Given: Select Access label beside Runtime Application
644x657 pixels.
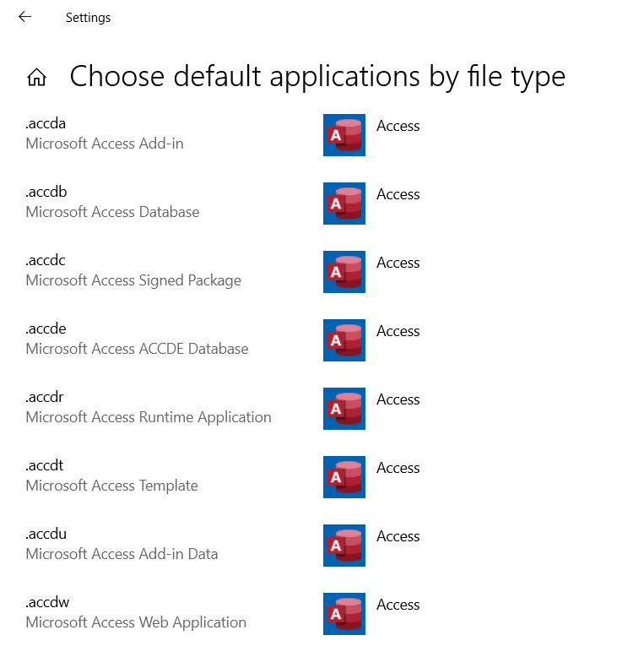Looking at the screenshot, I should click(x=398, y=399).
